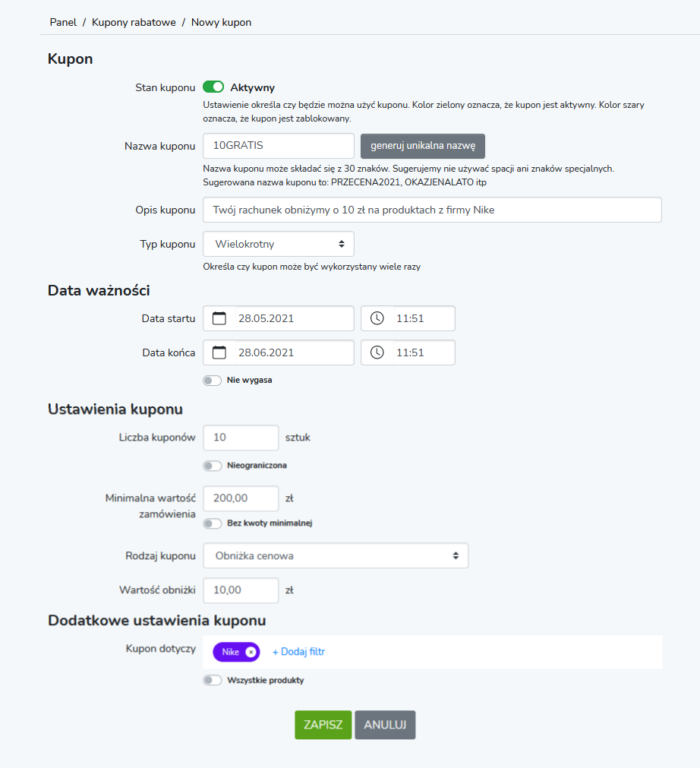Disable the Aktywny coupon status switch
This screenshot has width=700, height=768.
[213, 87]
